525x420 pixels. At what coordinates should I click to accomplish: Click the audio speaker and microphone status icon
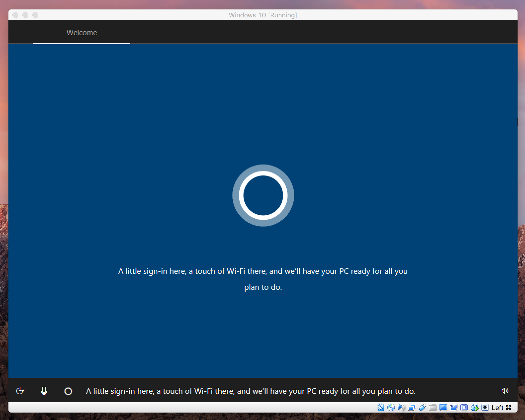(401, 408)
